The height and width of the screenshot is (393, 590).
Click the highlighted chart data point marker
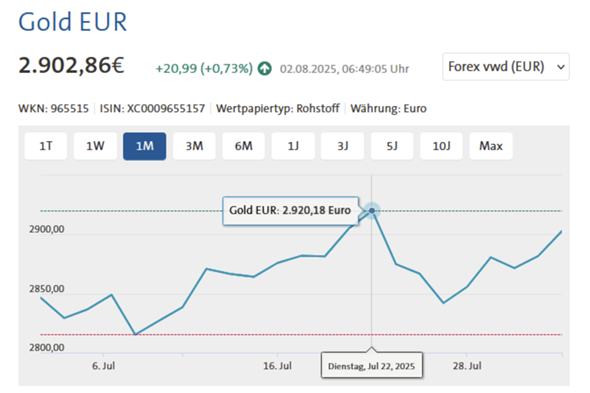click(x=372, y=210)
